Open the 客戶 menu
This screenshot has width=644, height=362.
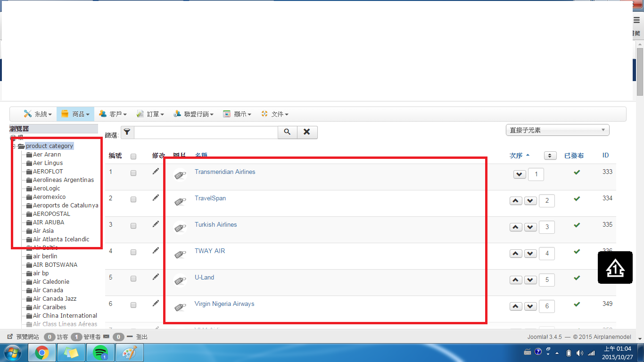[113, 114]
